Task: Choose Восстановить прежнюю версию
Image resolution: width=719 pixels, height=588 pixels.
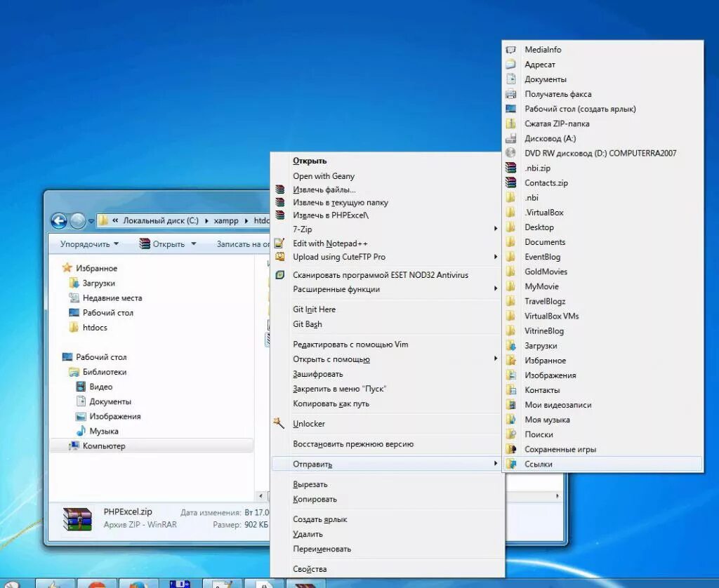Action: tap(353, 444)
